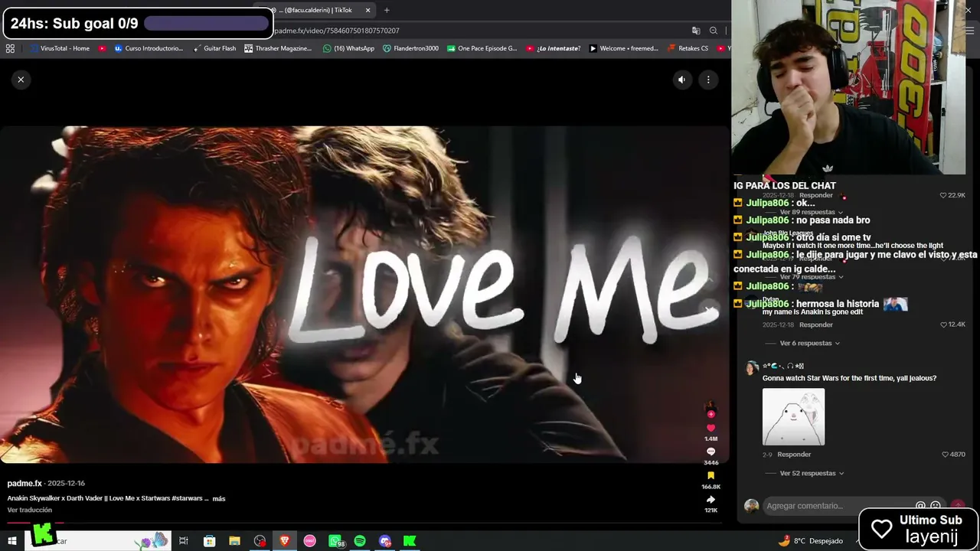Image resolution: width=980 pixels, height=551 pixels.
Task: Open OBS Studio from the taskbar
Action: tap(260, 541)
